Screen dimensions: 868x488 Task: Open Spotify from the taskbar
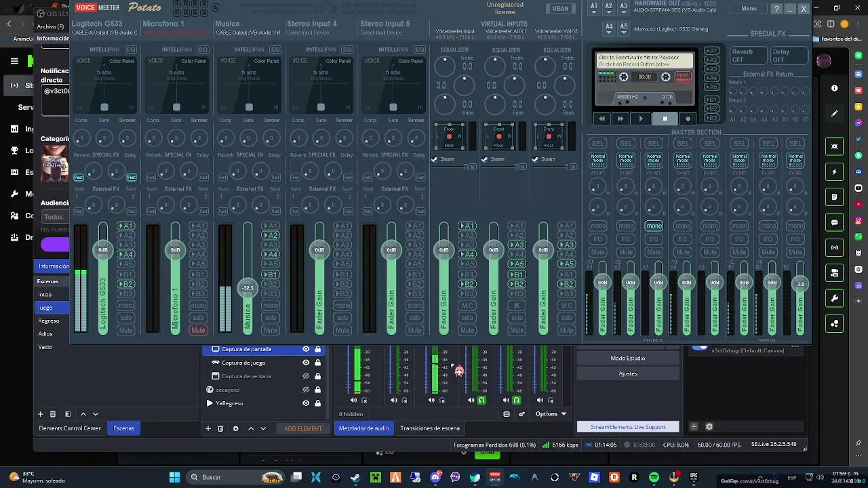pyautogui.click(x=654, y=477)
